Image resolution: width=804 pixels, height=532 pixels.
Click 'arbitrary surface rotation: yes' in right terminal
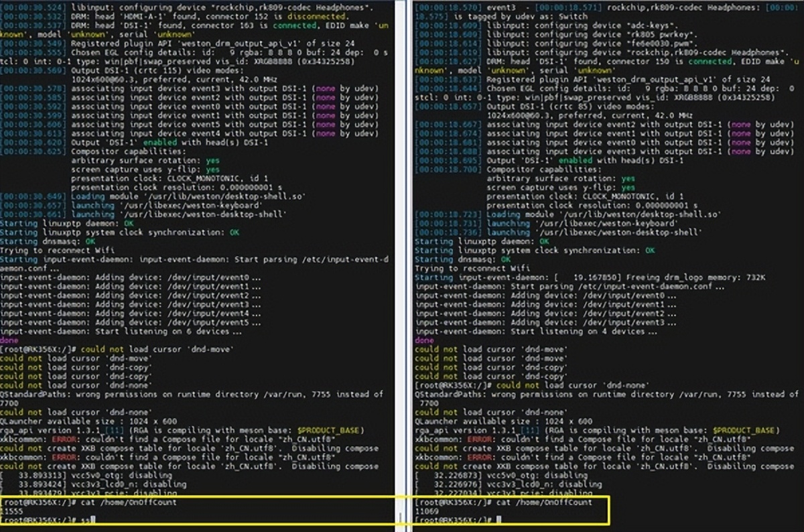[560, 179]
